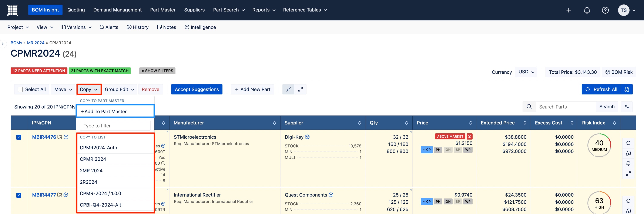This screenshot has width=644, height=214.
Task: Click the headset support icon in MBIR4476 row
Action: 628,153
